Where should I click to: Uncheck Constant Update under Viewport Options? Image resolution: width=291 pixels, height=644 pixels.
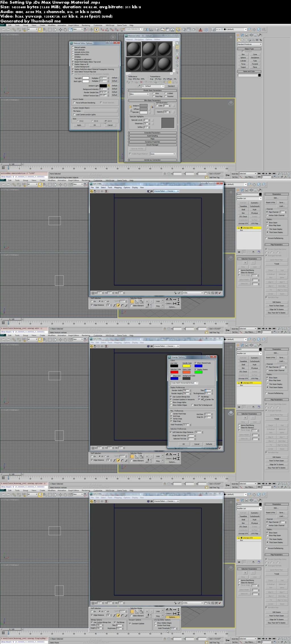click(x=130, y=623)
